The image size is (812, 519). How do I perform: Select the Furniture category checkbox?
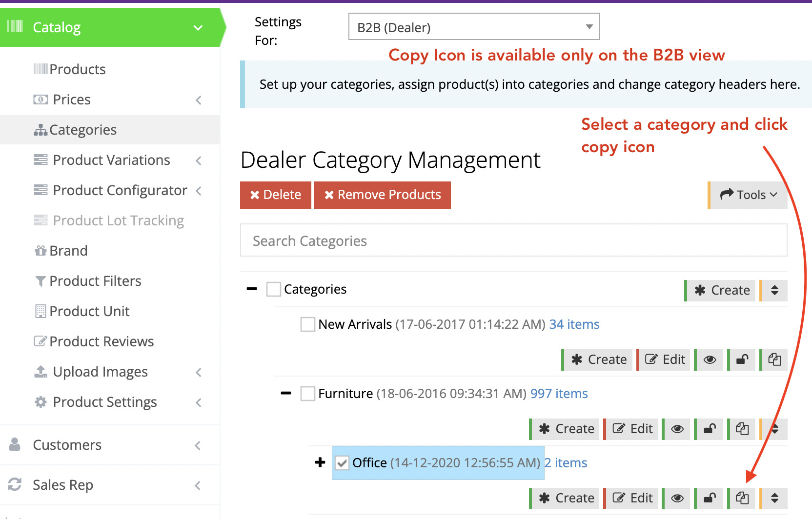click(x=307, y=394)
